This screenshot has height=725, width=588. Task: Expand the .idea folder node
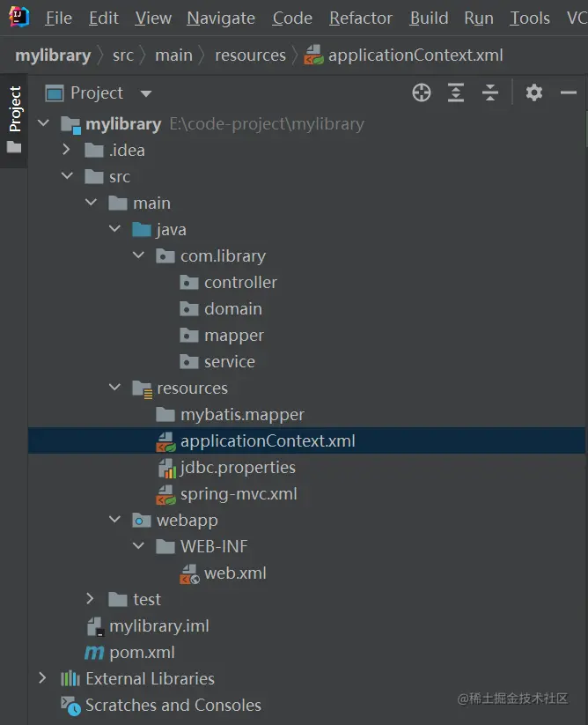point(66,150)
